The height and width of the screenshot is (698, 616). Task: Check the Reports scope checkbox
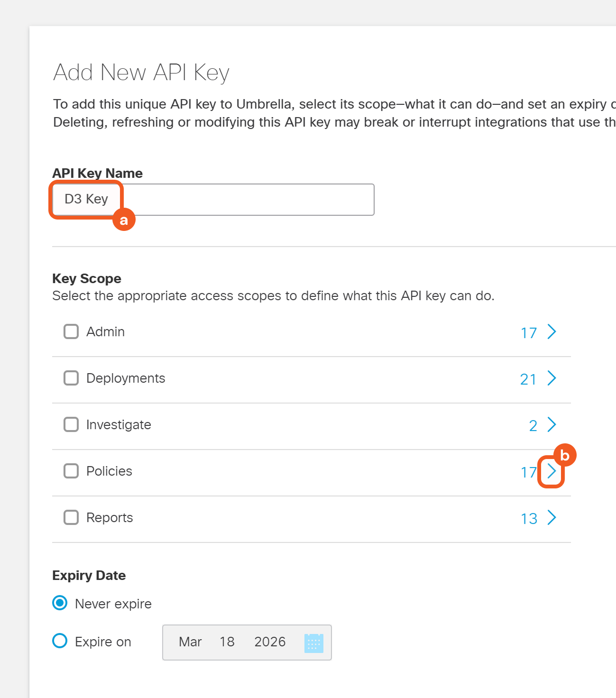pos(71,518)
